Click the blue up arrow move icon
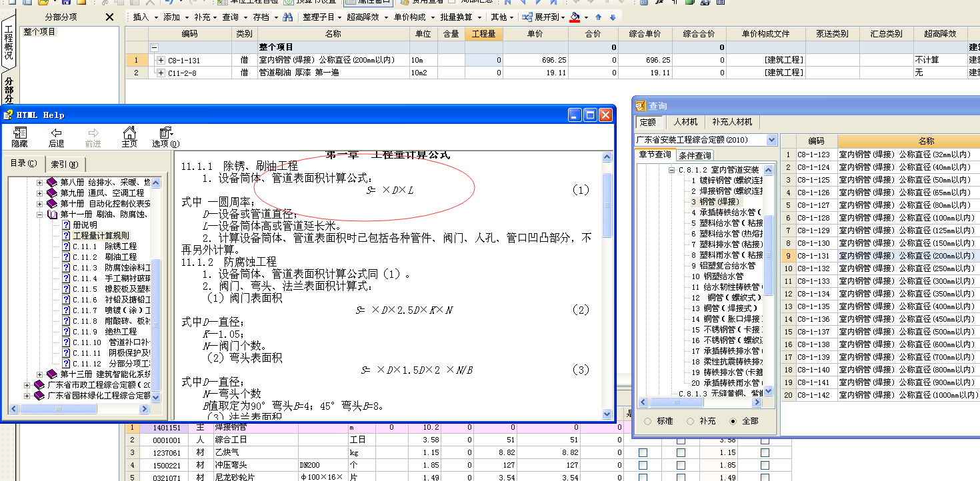980x481 pixels. point(598,17)
